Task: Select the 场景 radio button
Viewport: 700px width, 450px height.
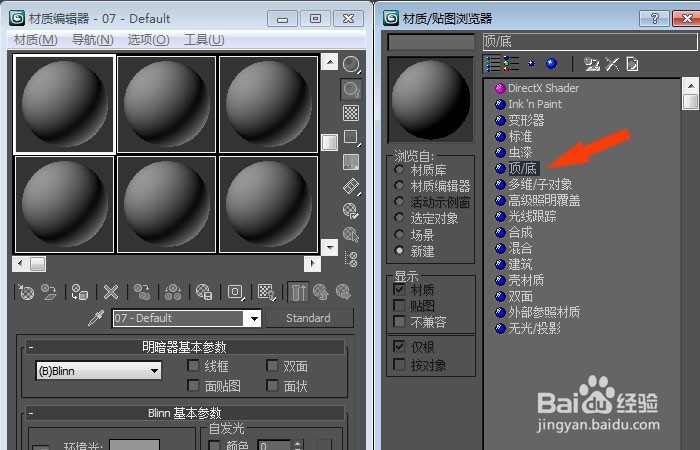Action: pos(399,234)
